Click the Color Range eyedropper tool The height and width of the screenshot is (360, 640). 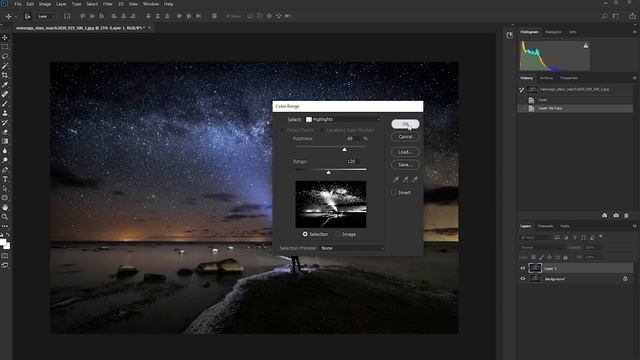pyautogui.click(x=396, y=179)
